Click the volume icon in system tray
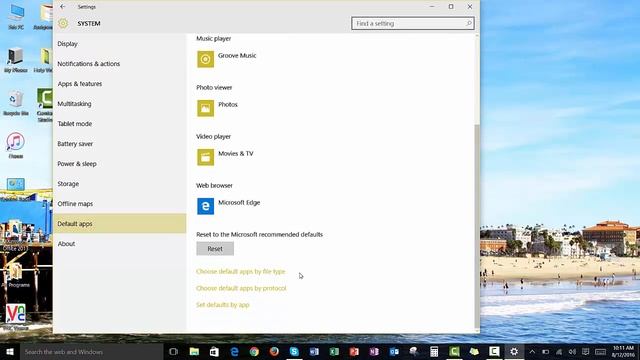 572,351
